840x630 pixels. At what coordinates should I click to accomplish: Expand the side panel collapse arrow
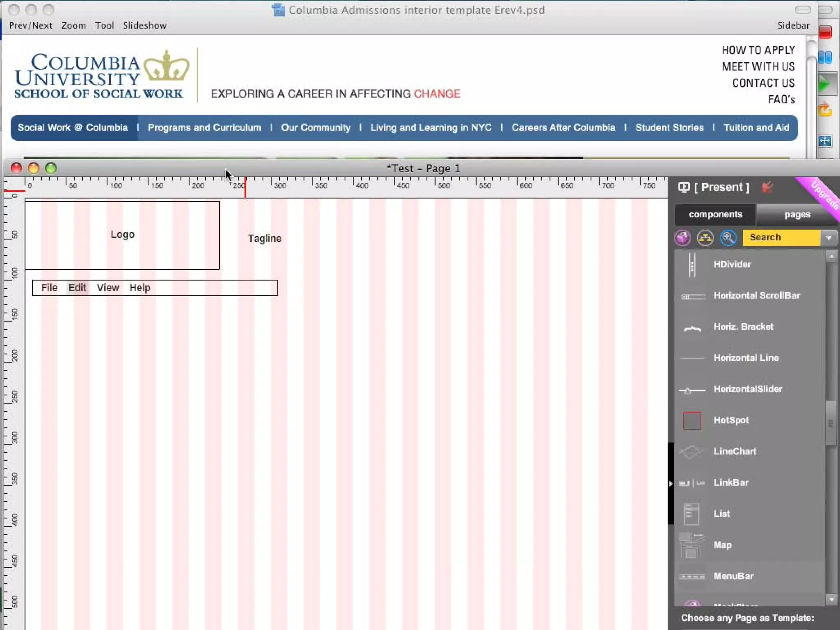click(x=671, y=484)
